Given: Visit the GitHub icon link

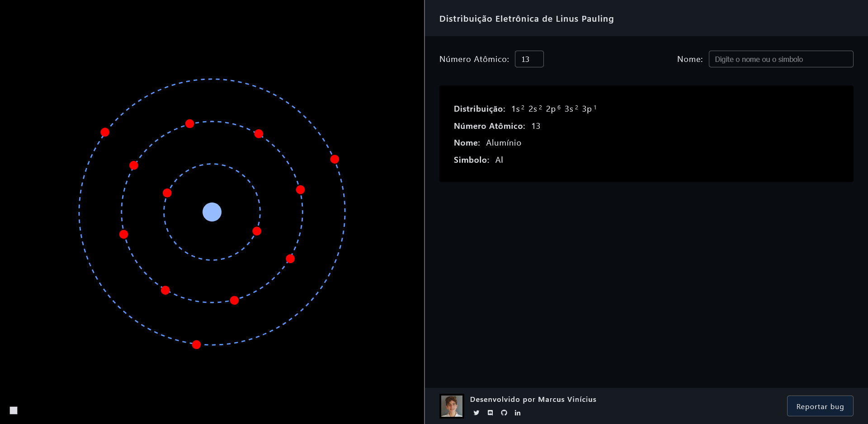Looking at the screenshot, I should [x=504, y=413].
